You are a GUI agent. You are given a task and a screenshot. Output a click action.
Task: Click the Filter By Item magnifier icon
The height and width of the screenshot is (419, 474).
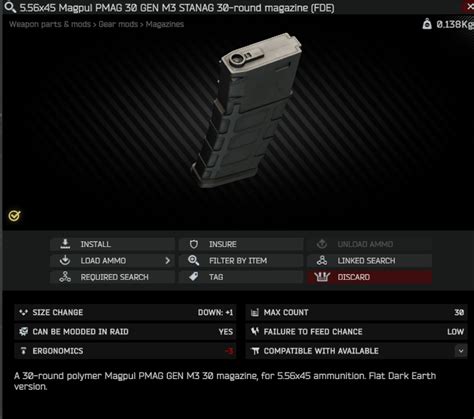pos(194,260)
